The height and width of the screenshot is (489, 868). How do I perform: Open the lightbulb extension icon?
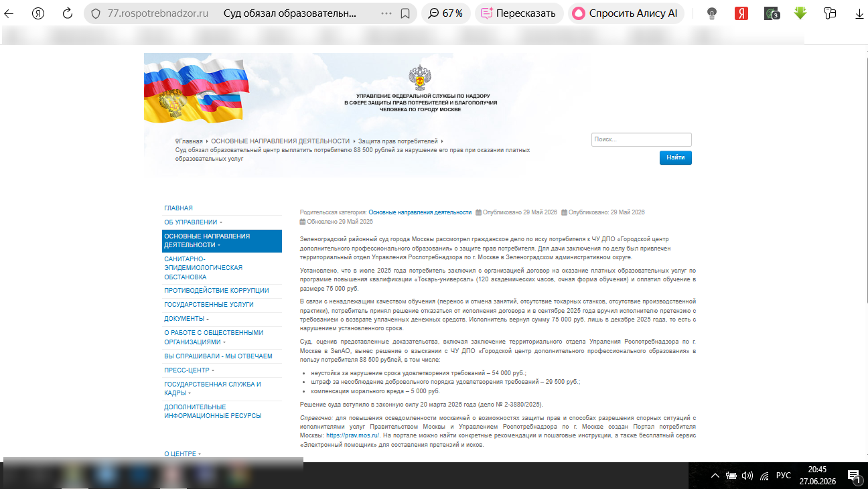[712, 13]
